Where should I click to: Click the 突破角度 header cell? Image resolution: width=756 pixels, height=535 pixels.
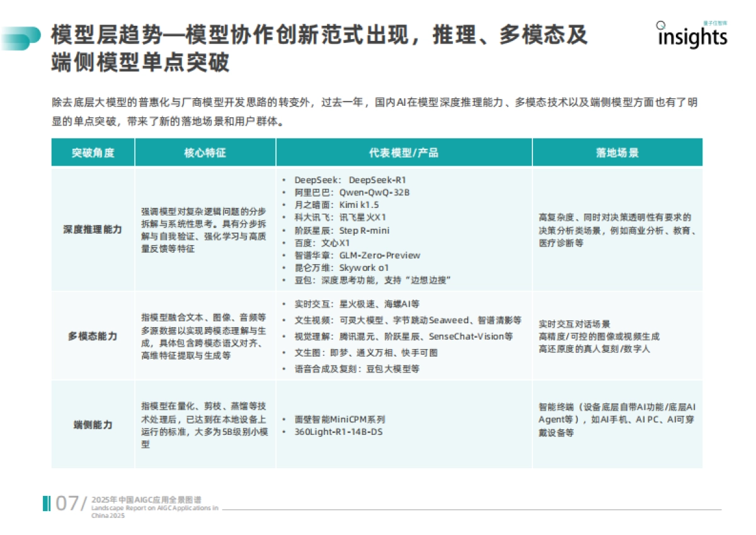tap(94, 152)
